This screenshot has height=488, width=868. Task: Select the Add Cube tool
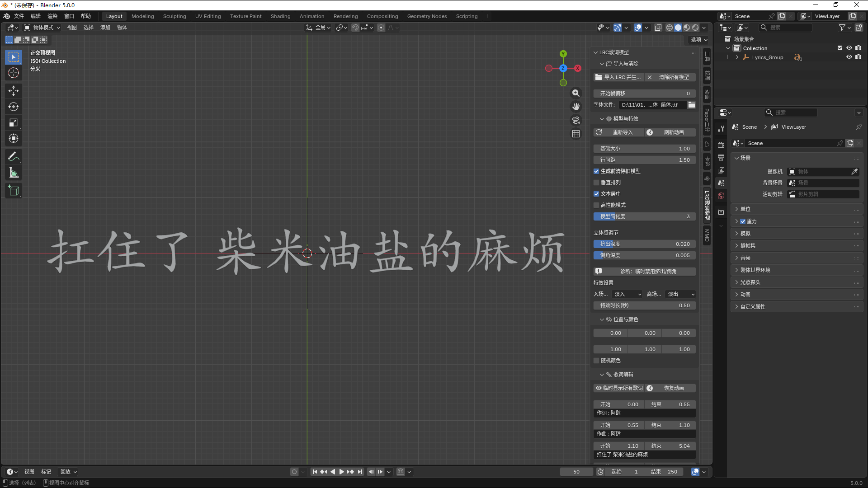click(14, 191)
